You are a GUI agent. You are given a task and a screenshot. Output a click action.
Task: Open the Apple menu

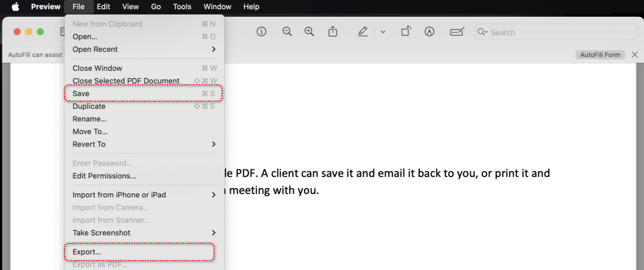15,6
